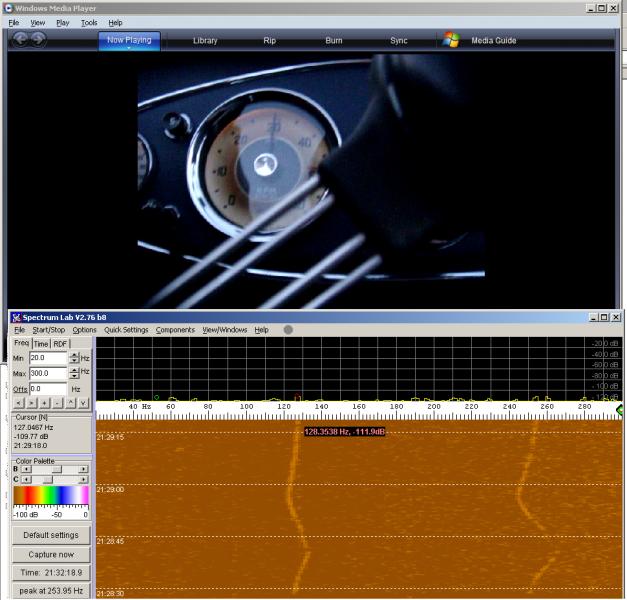Image resolution: width=627 pixels, height=600 pixels.
Task: Open the Now Playing dropdown arrow
Action: coord(129,48)
